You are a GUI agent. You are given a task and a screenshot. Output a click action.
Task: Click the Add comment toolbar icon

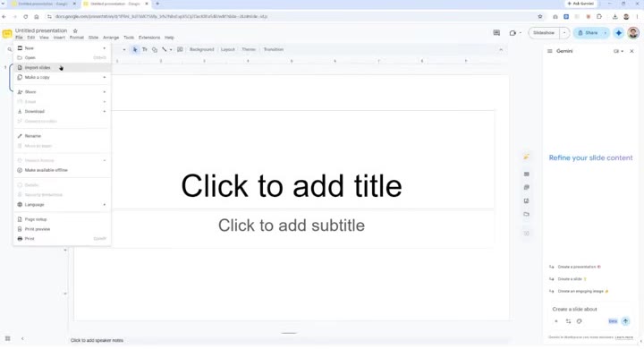click(x=180, y=50)
